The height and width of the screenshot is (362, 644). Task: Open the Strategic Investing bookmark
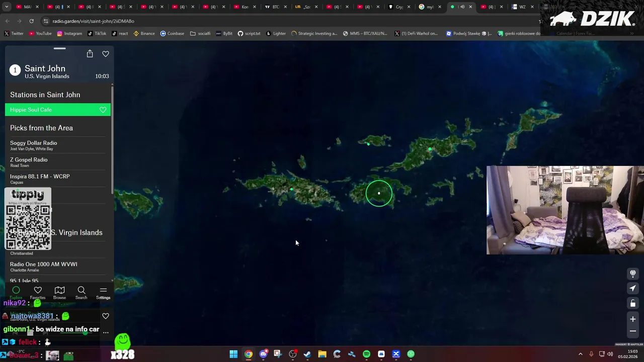[314, 33]
